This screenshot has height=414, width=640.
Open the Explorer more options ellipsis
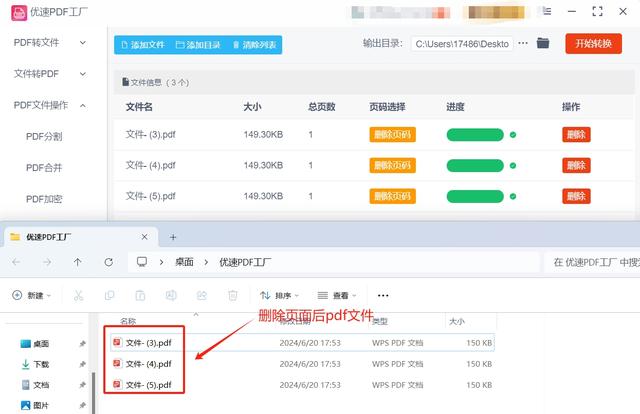[x=383, y=296]
